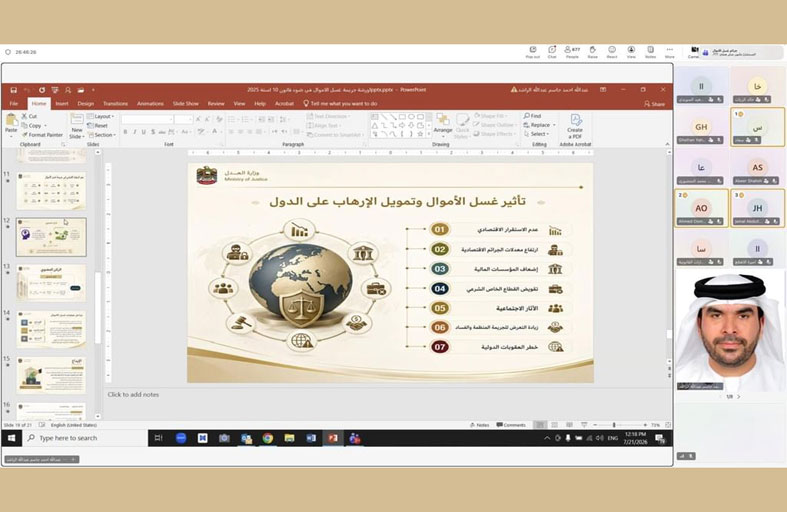Activate the Format Painter tool
787x512 pixels.
coord(42,135)
